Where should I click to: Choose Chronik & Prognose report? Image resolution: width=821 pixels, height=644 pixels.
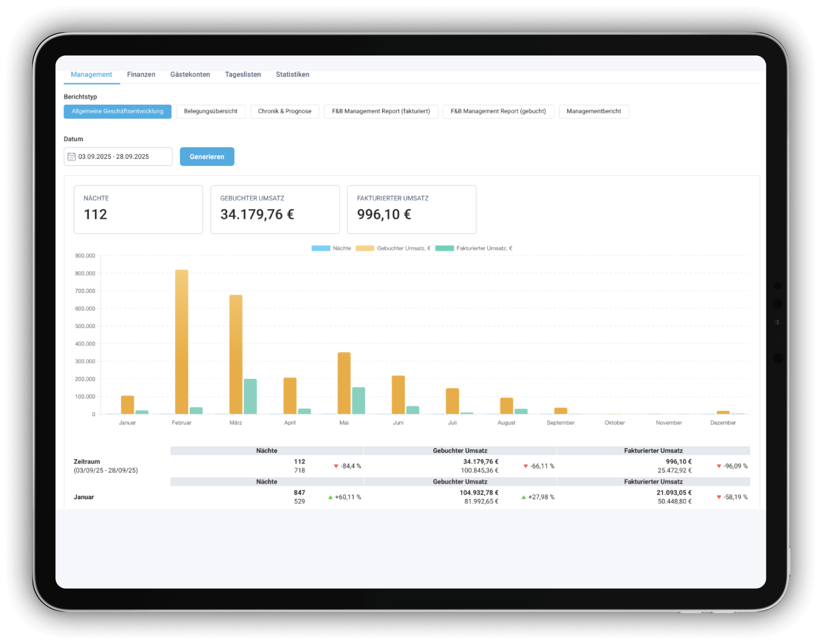[284, 112]
